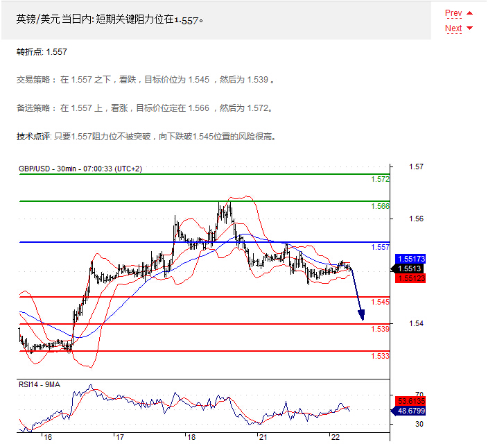The image size is (504, 444).
Task: Click the 1.54 price axis label
Action: (x=416, y=323)
